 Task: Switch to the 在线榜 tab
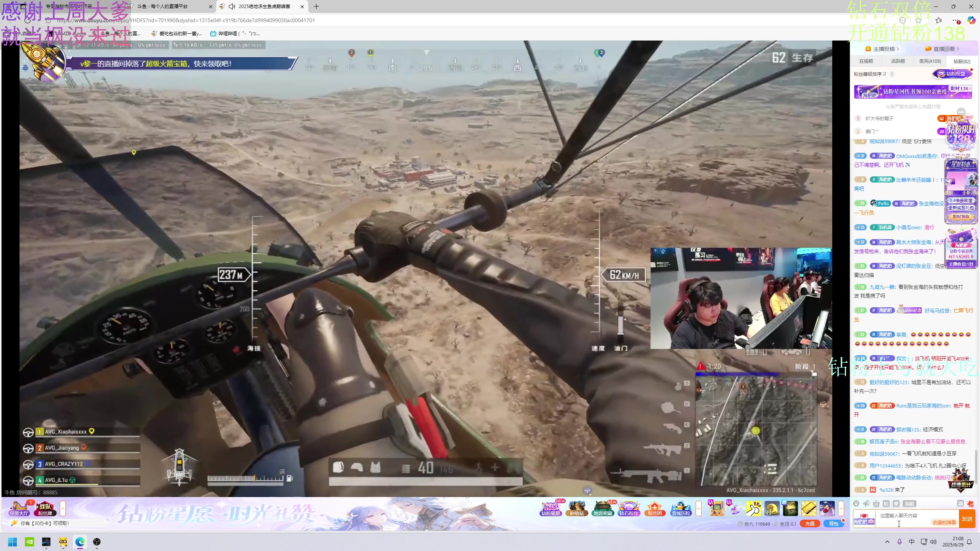pos(866,61)
